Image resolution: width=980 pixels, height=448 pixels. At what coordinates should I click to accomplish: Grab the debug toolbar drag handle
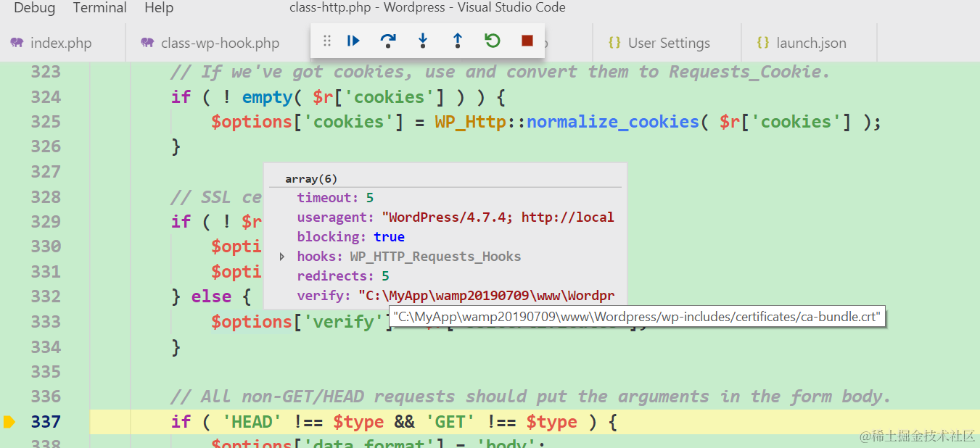coord(327,41)
